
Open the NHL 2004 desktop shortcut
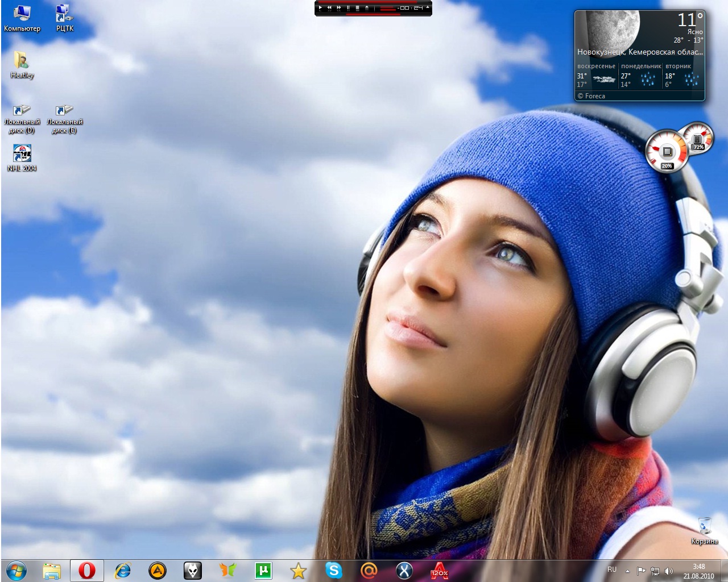click(22, 157)
